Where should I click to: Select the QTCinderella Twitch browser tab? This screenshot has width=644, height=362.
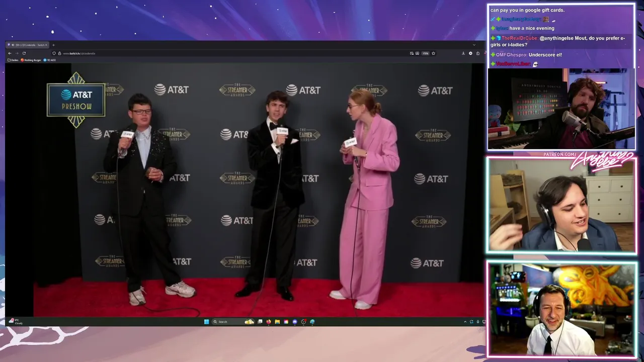[27, 45]
